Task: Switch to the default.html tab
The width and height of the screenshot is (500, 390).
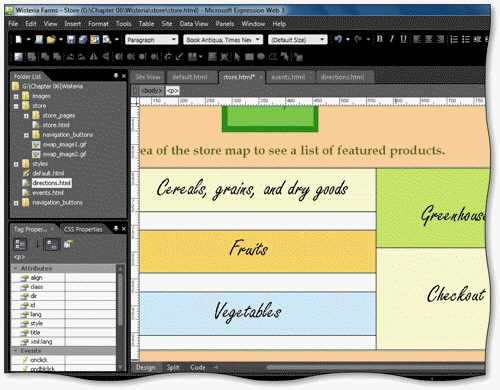Action: coord(190,77)
